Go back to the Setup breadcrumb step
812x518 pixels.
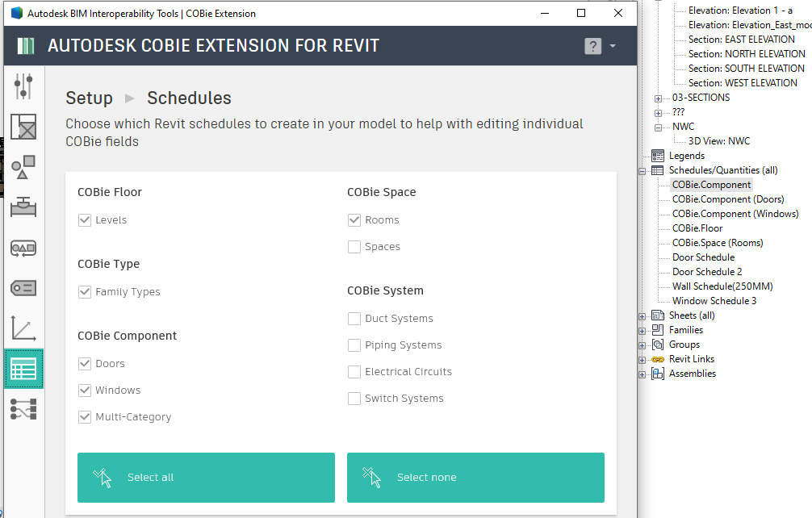pyautogui.click(x=89, y=98)
